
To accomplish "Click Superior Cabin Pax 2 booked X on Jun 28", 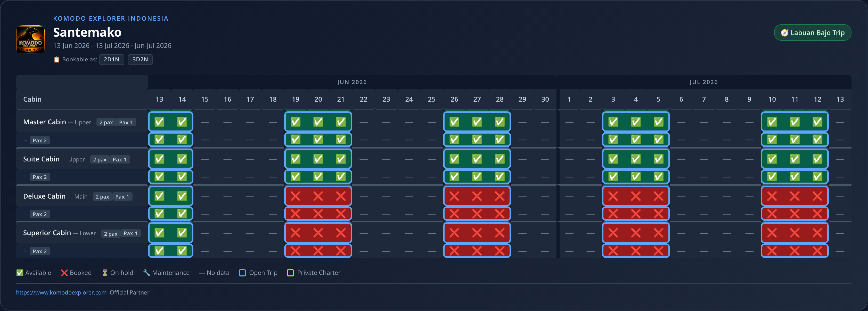I will point(500,251).
